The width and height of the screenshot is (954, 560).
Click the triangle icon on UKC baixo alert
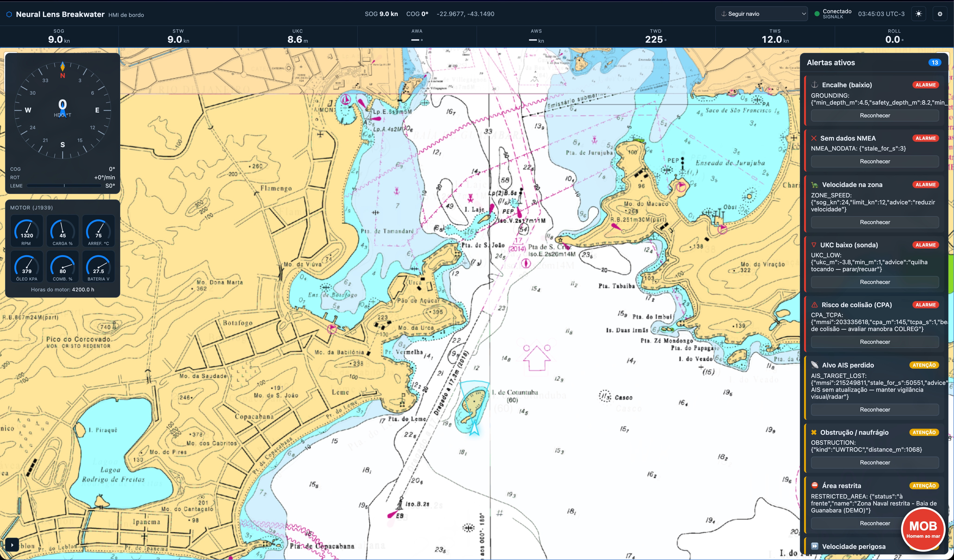click(x=814, y=245)
